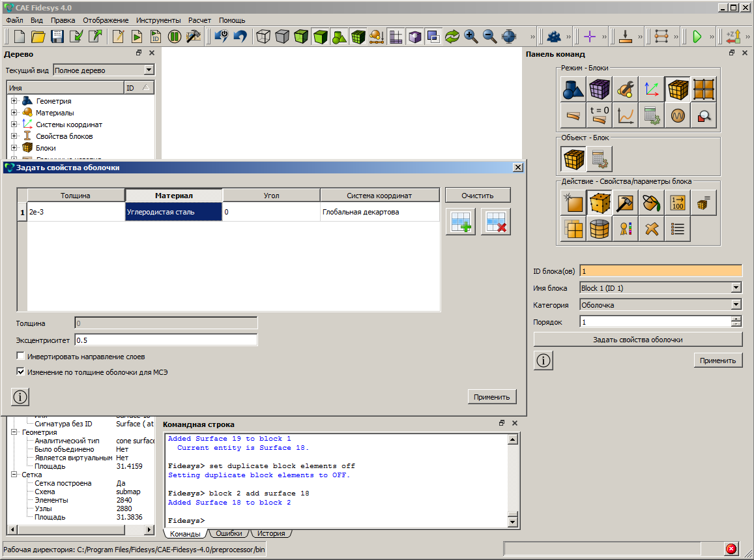Uncheck 'Изменение по толщине оболочки для МСЭ'

(21, 372)
